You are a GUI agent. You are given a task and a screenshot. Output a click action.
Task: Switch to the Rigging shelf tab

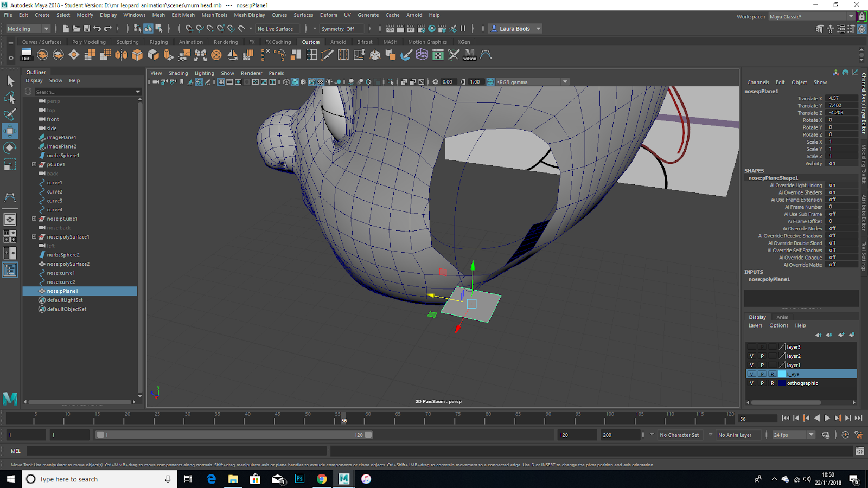[158, 42]
